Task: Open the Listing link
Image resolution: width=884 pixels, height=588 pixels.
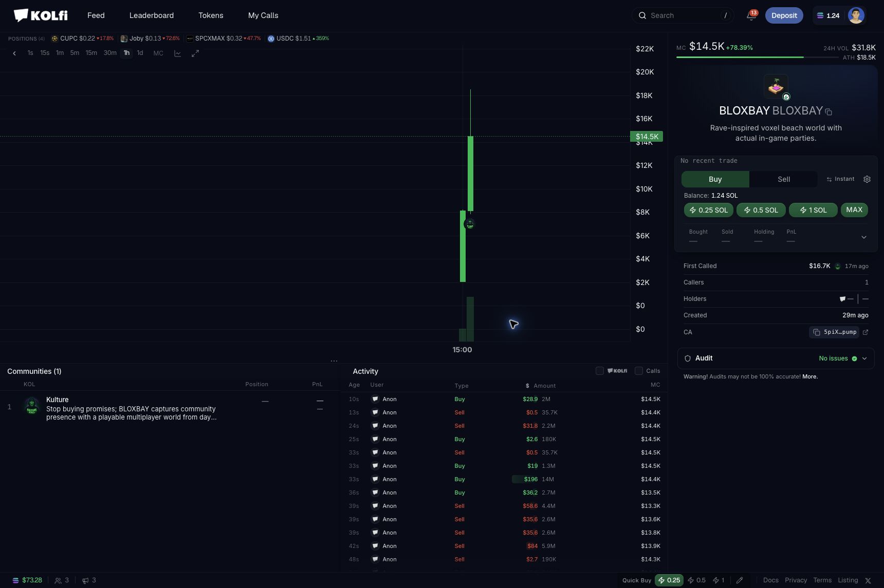Action: coord(848,580)
